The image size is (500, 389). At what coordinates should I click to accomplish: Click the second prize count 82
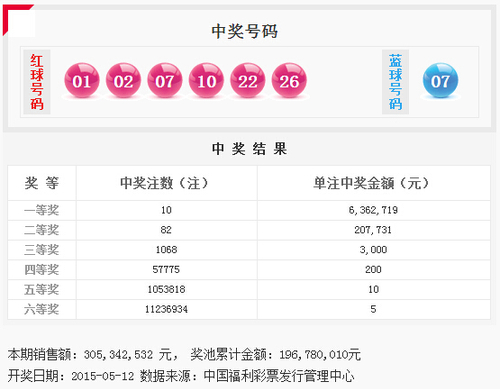click(166, 230)
